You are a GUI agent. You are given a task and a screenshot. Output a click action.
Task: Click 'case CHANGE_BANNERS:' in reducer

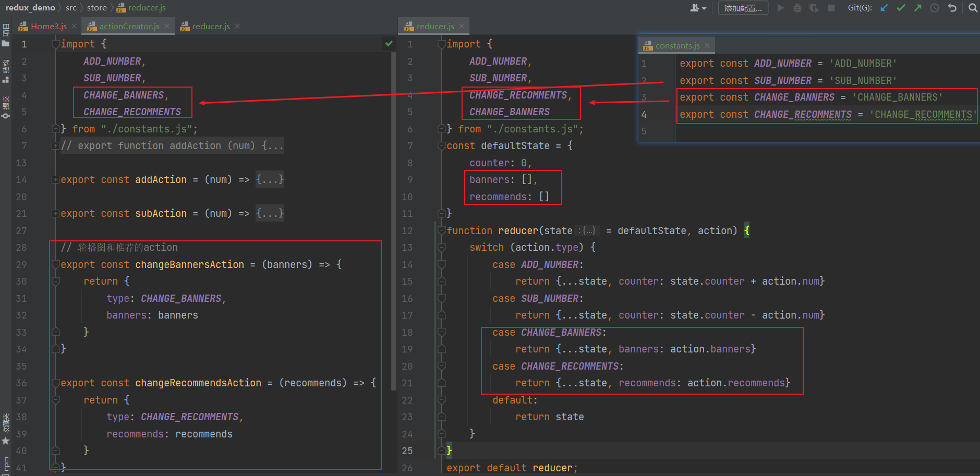(549, 333)
